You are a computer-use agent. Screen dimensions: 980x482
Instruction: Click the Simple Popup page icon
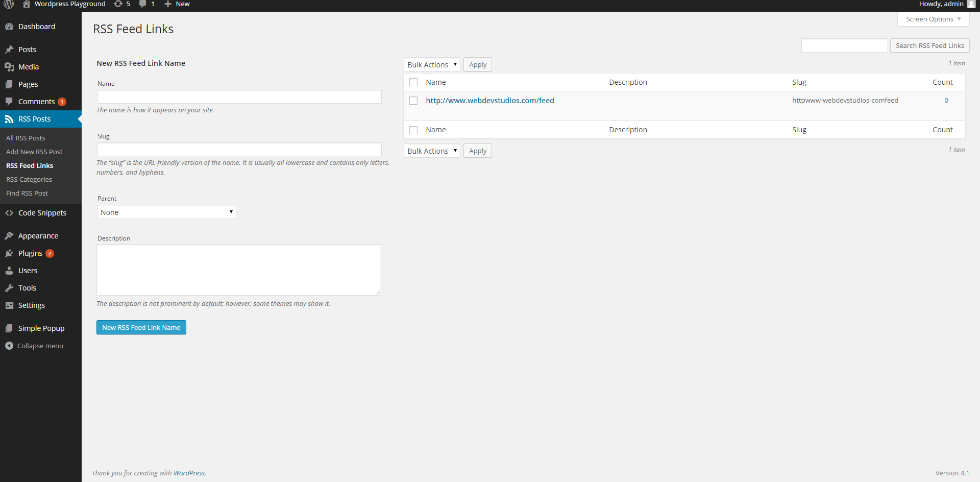click(x=9, y=328)
